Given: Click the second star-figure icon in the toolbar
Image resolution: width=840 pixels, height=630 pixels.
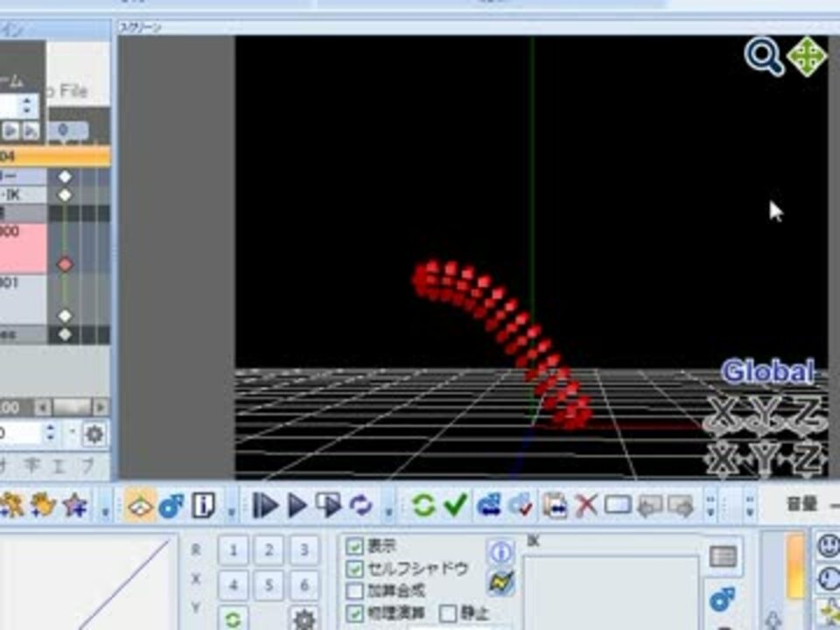Looking at the screenshot, I should [x=43, y=505].
